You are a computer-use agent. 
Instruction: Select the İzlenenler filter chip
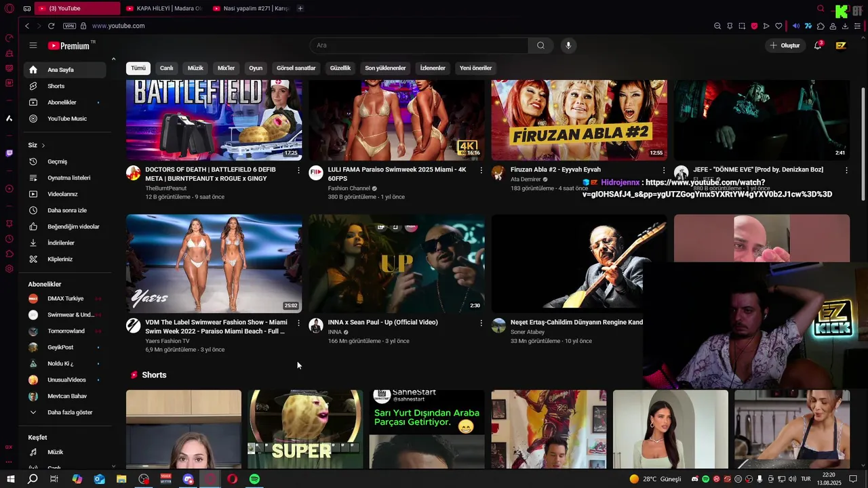pyautogui.click(x=433, y=68)
